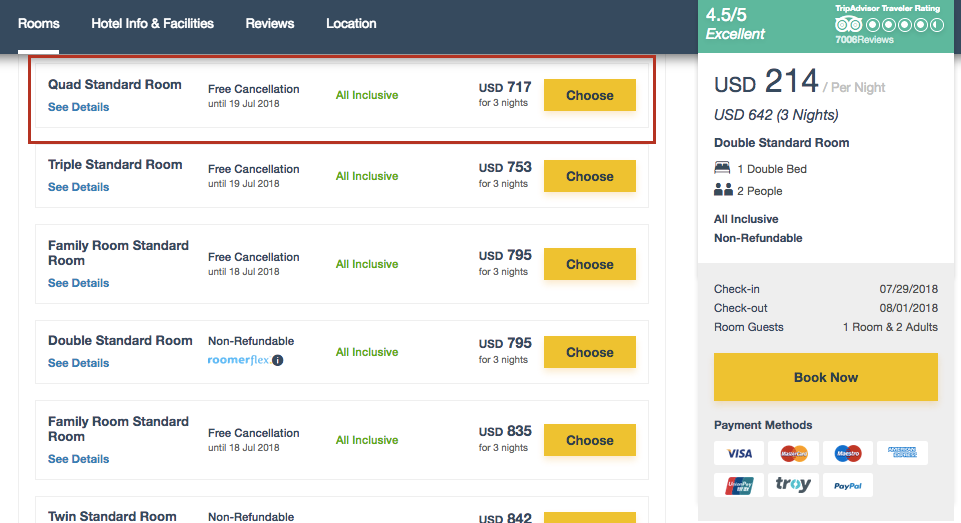Screen dimensions: 961x523
Task: Click the UnionPay payment icon
Action: pos(739,485)
